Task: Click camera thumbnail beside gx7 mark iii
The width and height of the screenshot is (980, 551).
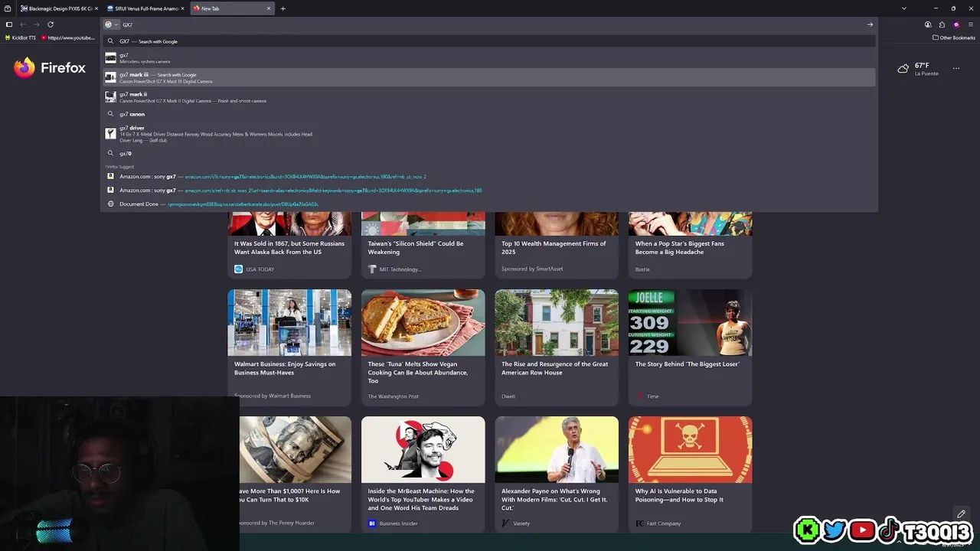Action: (x=110, y=77)
